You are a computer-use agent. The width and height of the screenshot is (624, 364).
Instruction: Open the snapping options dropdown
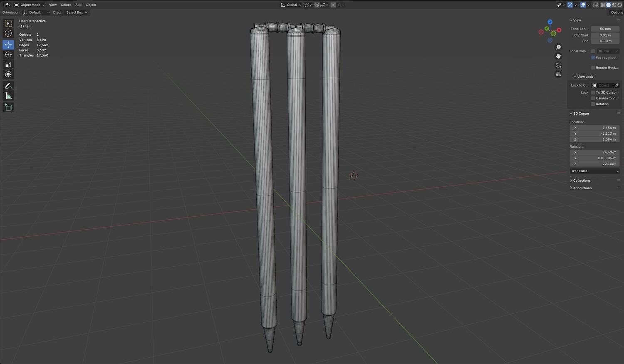[x=324, y=5]
